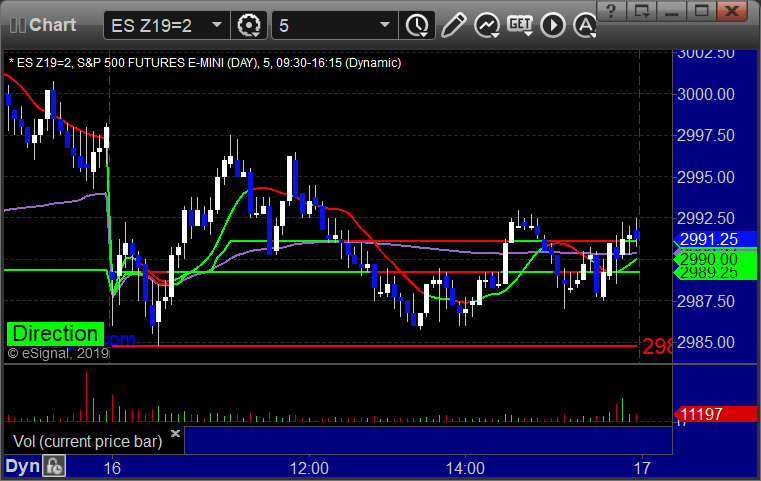Click the ES Z19=2 symbol field
761x481 pixels.
coord(166,25)
